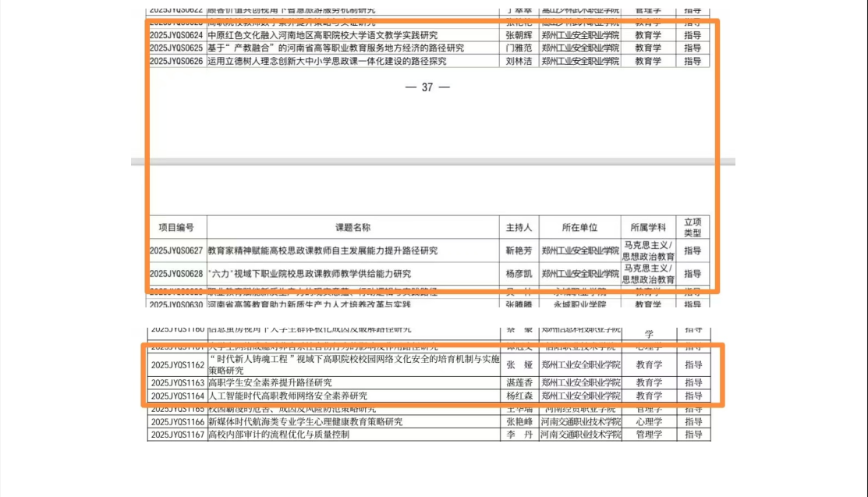Select title 教育家精神赋能高校思政课教师自主发展能力提升路径研究
This screenshot has width=868, height=497.
tap(323, 250)
